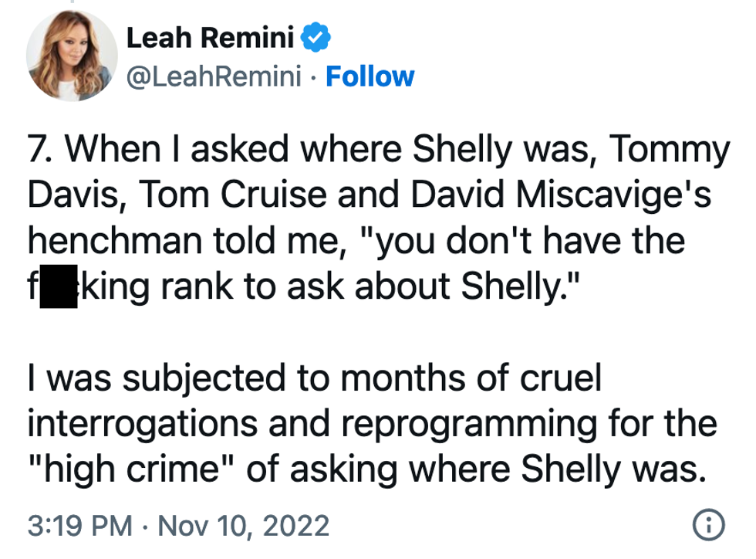Open the @LeahRemini handle link
The height and width of the screenshot is (559, 756).
click(218, 76)
